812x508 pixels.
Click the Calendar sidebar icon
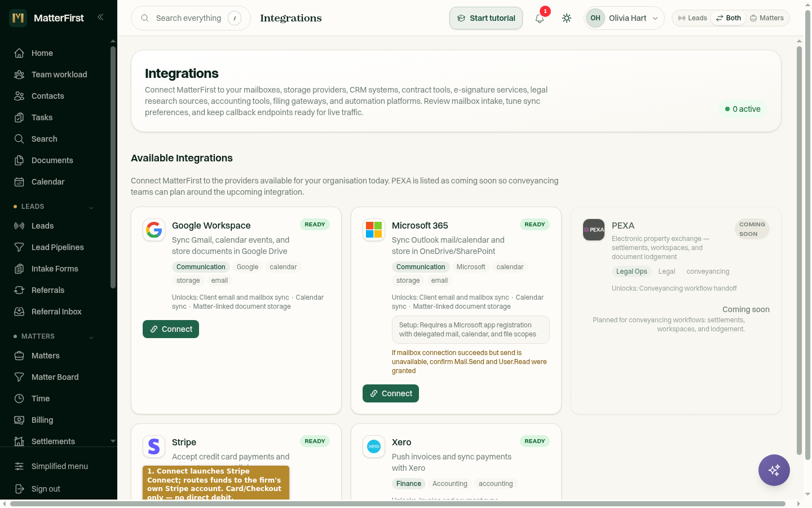[19, 182]
